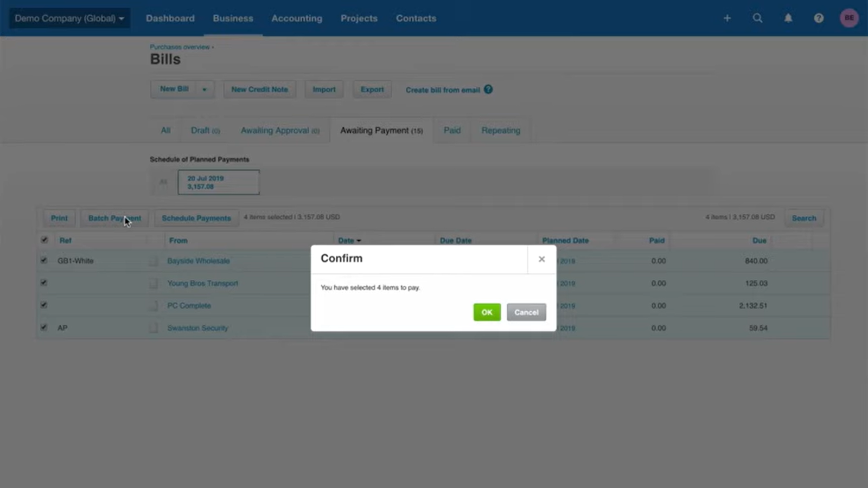Open the notifications bell icon

tap(788, 18)
